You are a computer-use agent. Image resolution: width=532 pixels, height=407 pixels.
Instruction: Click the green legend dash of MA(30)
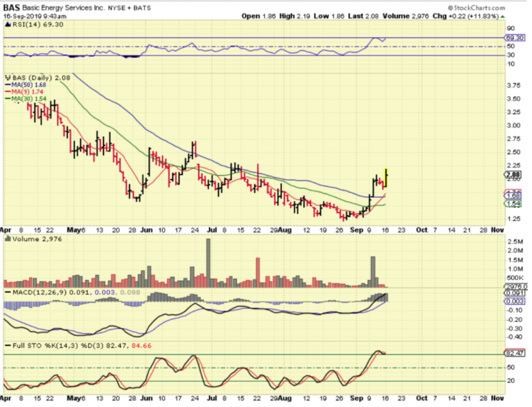pos(8,99)
